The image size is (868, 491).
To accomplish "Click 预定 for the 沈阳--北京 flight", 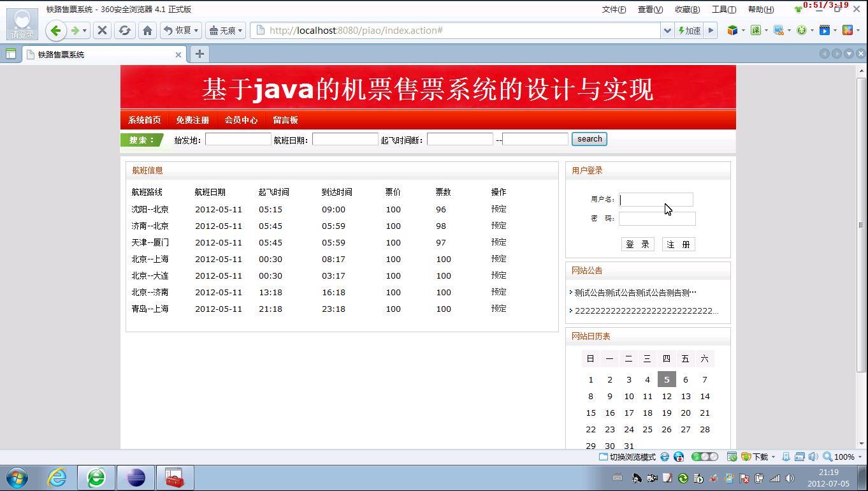I will [x=499, y=209].
